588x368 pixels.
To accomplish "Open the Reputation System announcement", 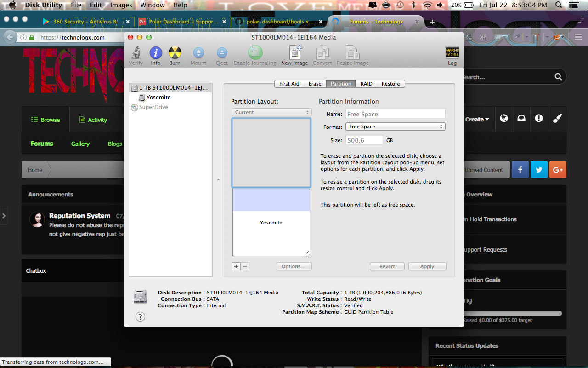I will 80,216.
